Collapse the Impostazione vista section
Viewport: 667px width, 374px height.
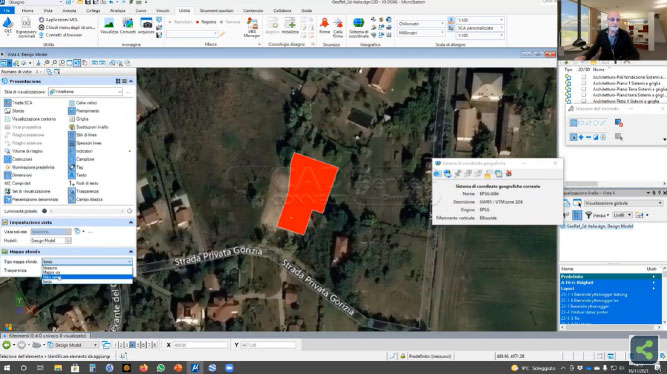[131, 222]
